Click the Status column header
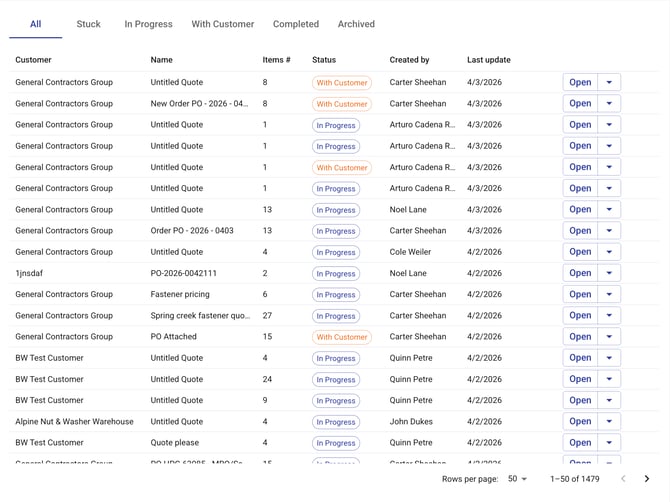The height and width of the screenshot is (502, 670). 324,60
